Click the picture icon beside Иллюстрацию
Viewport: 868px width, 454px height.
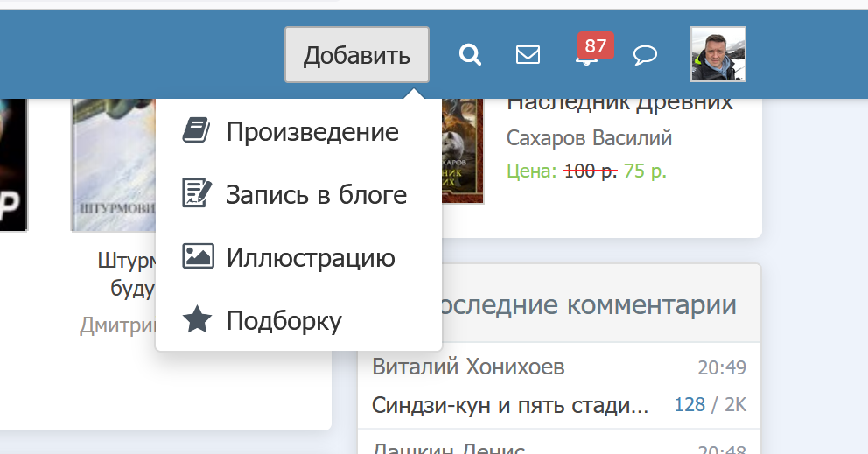tap(197, 257)
